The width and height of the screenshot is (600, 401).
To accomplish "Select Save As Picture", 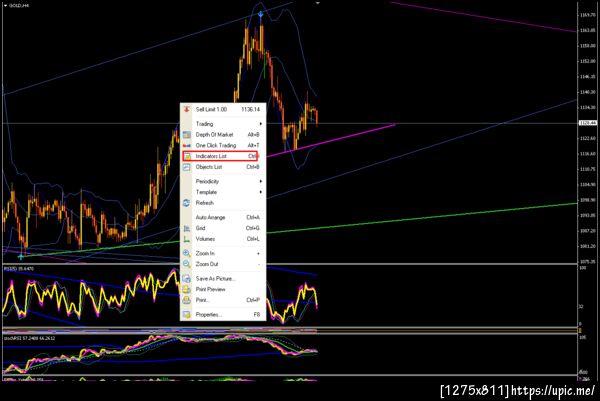I will pyautogui.click(x=223, y=279).
